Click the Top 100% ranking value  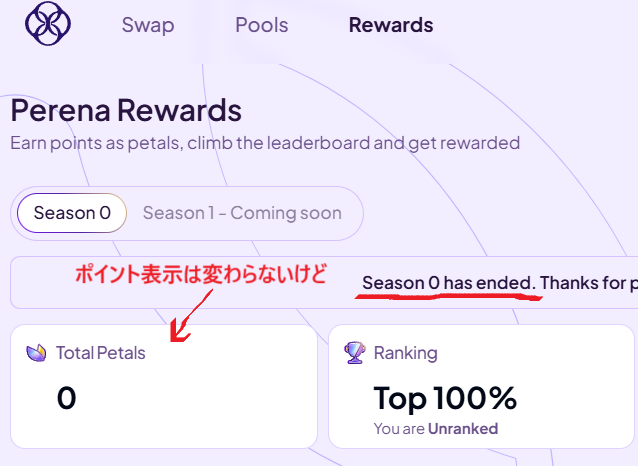tap(445, 398)
